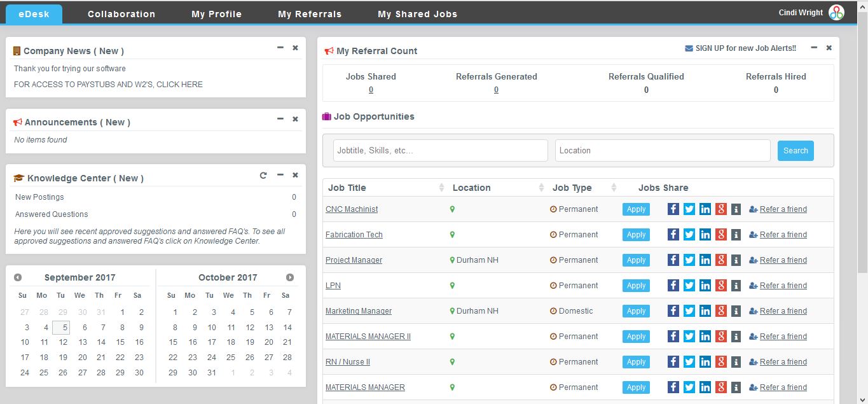Switch to the Collaboration tab
The width and height of the screenshot is (868, 404).
tap(121, 14)
